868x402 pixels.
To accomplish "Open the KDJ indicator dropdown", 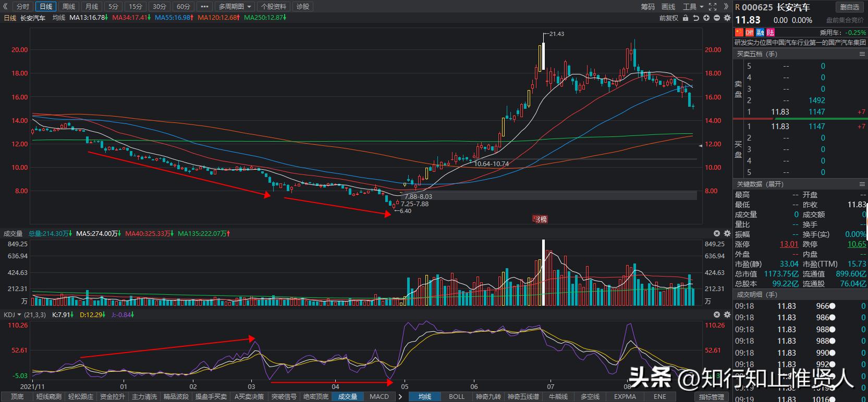I will [13, 315].
